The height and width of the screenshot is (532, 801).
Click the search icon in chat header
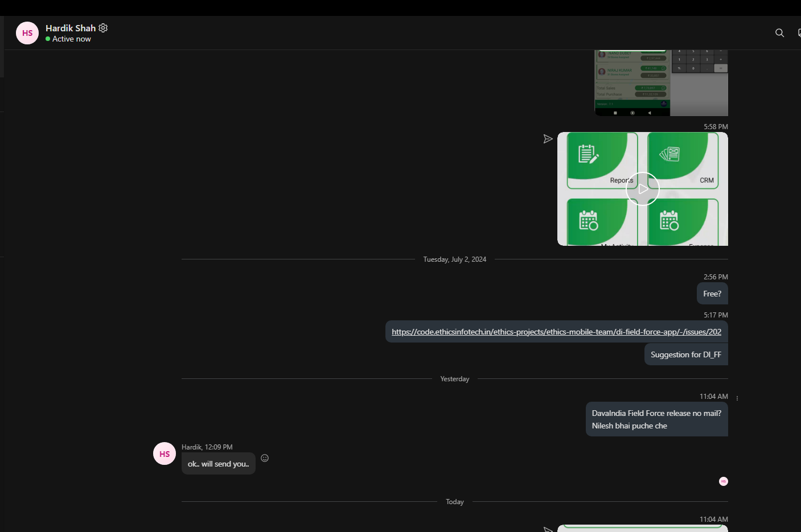(779, 33)
